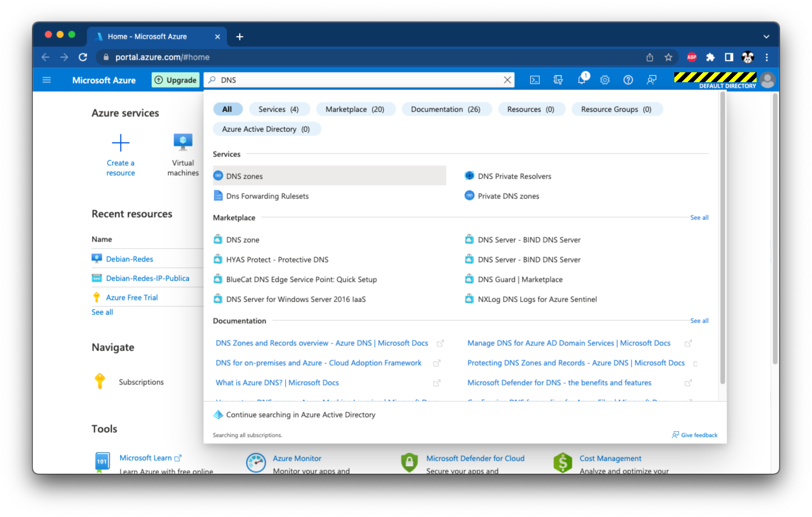Open the notifications bell

point(582,80)
